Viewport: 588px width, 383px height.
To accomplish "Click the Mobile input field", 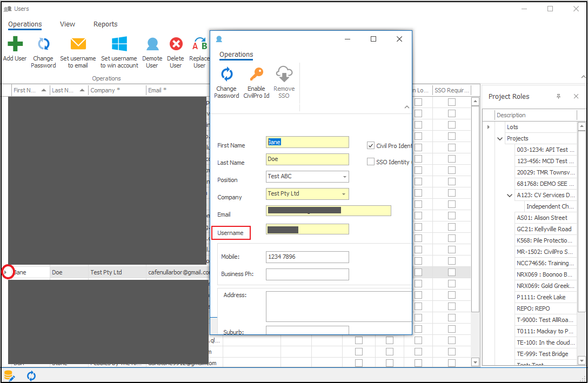I will 307,257.
